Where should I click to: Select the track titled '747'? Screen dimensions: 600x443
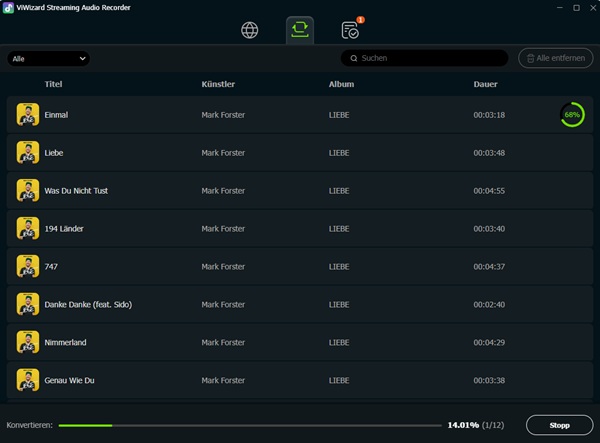[51, 266]
